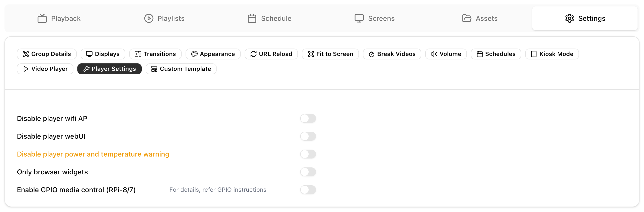Toggle Disable player webUI switch
644x212 pixels.
308,136
